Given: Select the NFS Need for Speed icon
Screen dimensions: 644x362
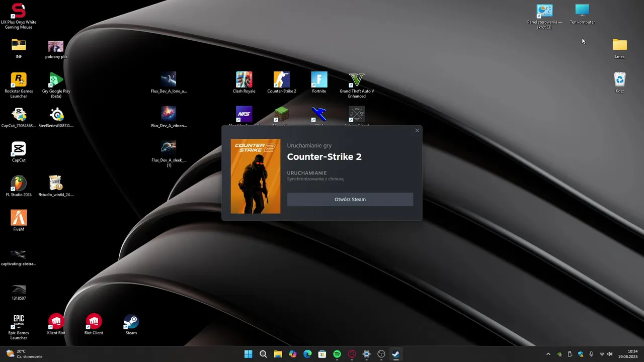Looking at the screenshot, I should tap(244, 115).
